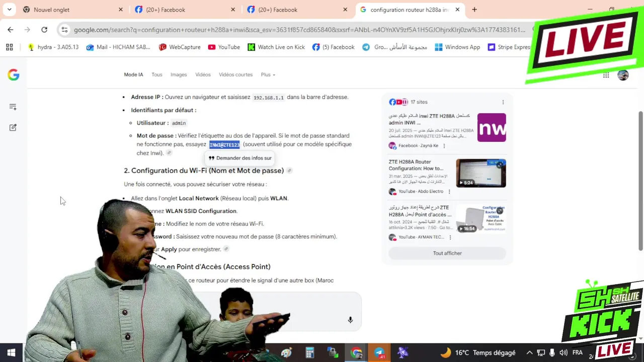Select the Images search tab
This screenshot has height=362, width=644.
coord(179,74)
